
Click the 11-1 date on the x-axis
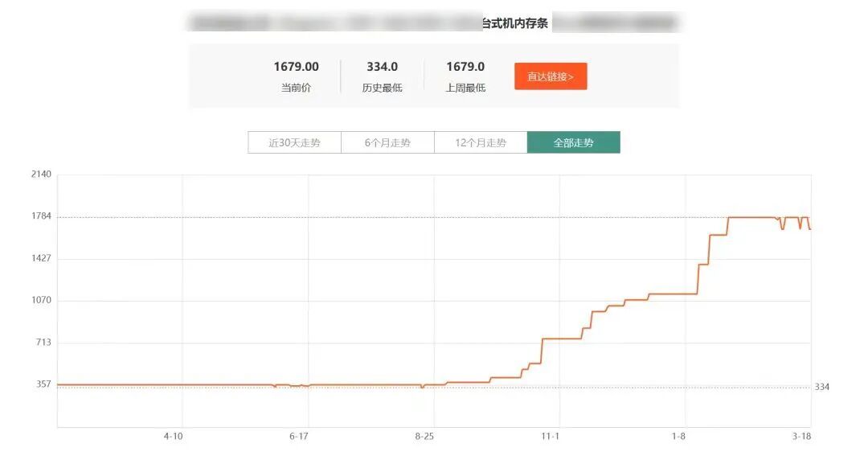coord(550,436)
